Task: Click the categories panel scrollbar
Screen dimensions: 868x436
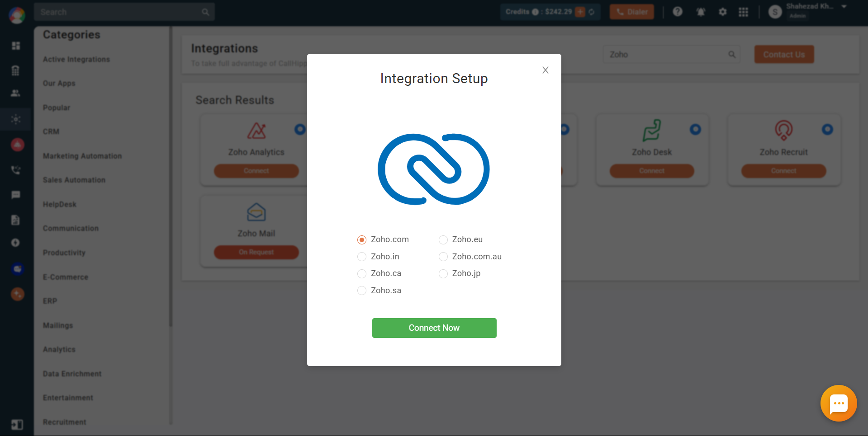Action: tap(171, 176)
